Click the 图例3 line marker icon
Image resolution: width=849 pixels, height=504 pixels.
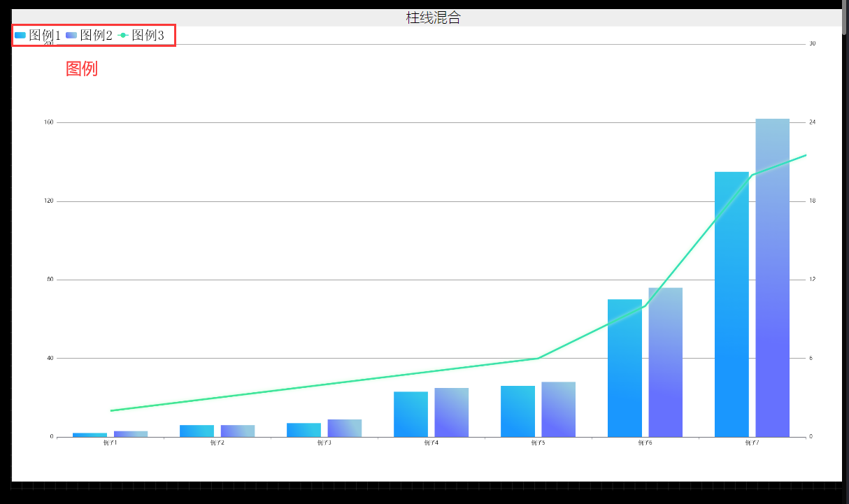tap(123, 36)
